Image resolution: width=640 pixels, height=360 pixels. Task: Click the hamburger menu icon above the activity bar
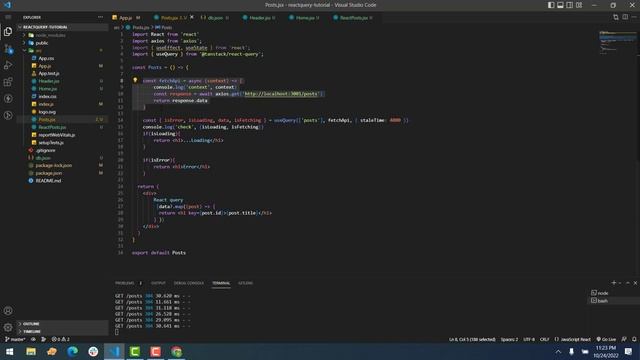tap(8, 17)
